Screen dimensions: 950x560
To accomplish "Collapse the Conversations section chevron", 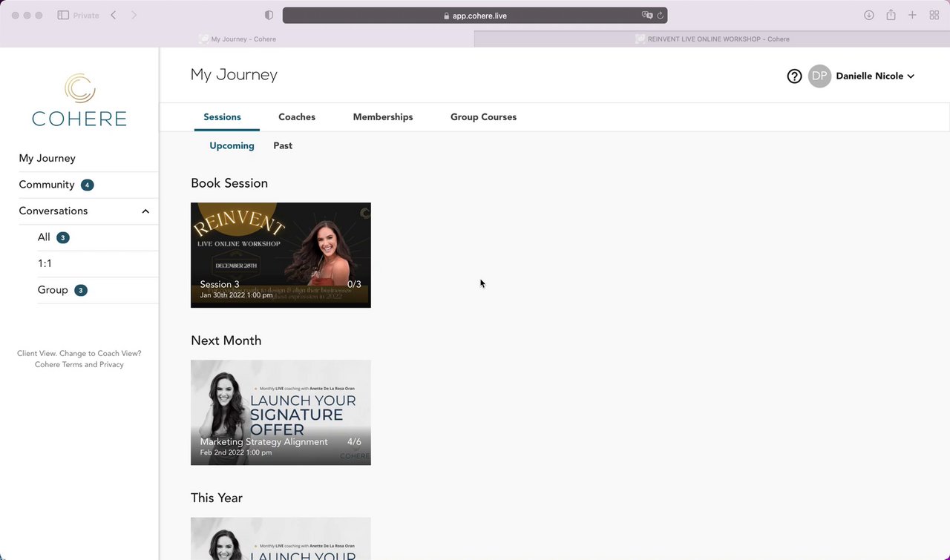I will click(145, 211).
